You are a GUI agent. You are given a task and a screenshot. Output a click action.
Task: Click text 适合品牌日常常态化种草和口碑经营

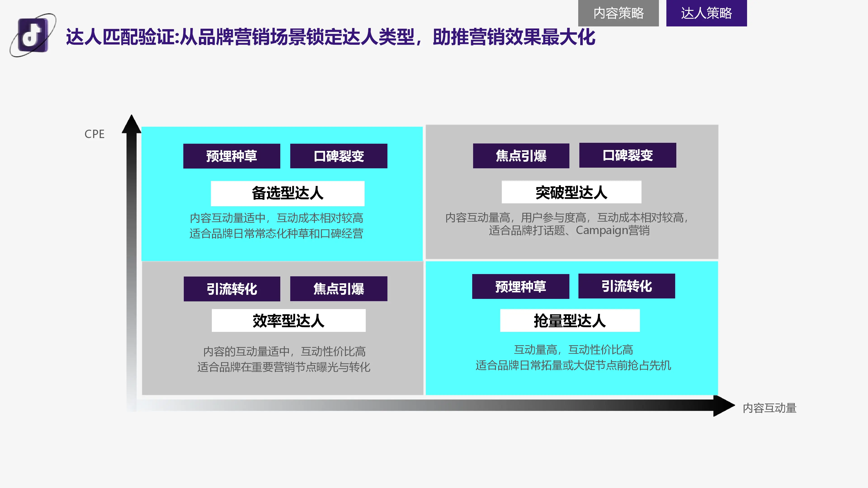click(276, 233)
